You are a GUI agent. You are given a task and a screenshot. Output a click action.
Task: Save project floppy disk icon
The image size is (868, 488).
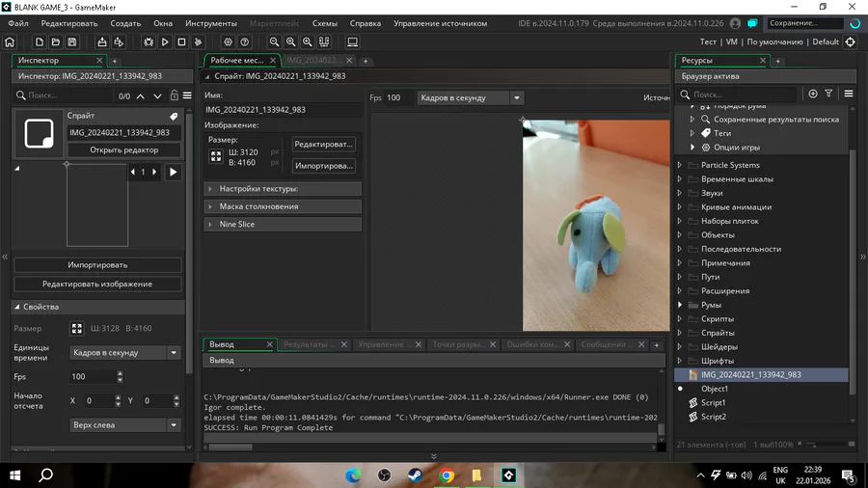coord(72,42)
